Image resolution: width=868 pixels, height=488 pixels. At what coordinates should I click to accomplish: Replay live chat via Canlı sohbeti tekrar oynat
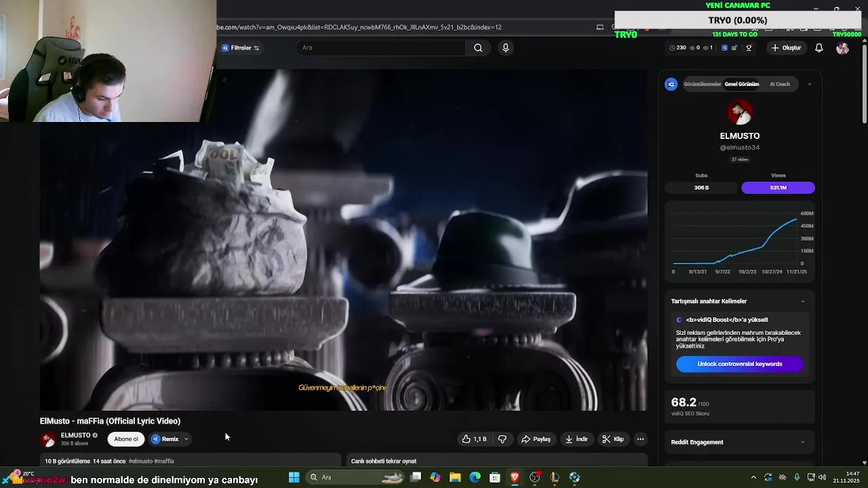point(383,462)
